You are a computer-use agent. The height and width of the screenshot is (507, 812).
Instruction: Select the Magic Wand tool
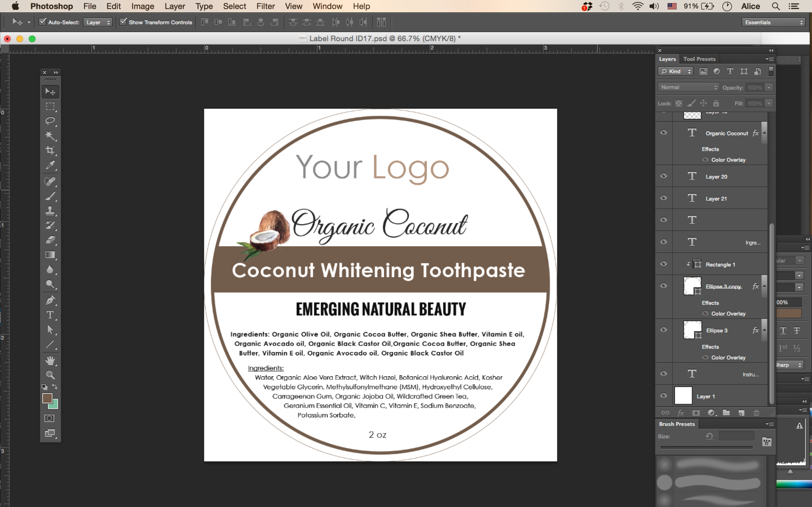point(50,136)
